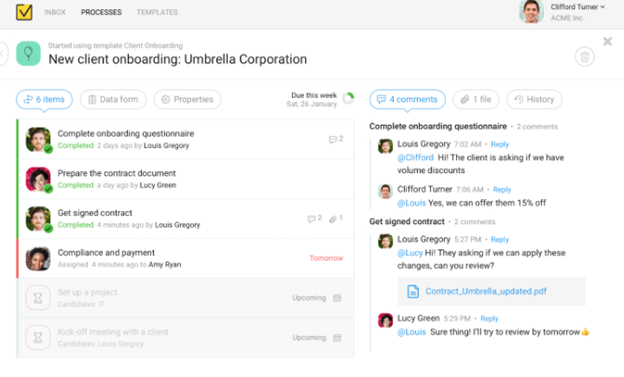Click Clifford Turner profile photo in header
This screenshot has width=624, height=377.
tap(531, 11)
